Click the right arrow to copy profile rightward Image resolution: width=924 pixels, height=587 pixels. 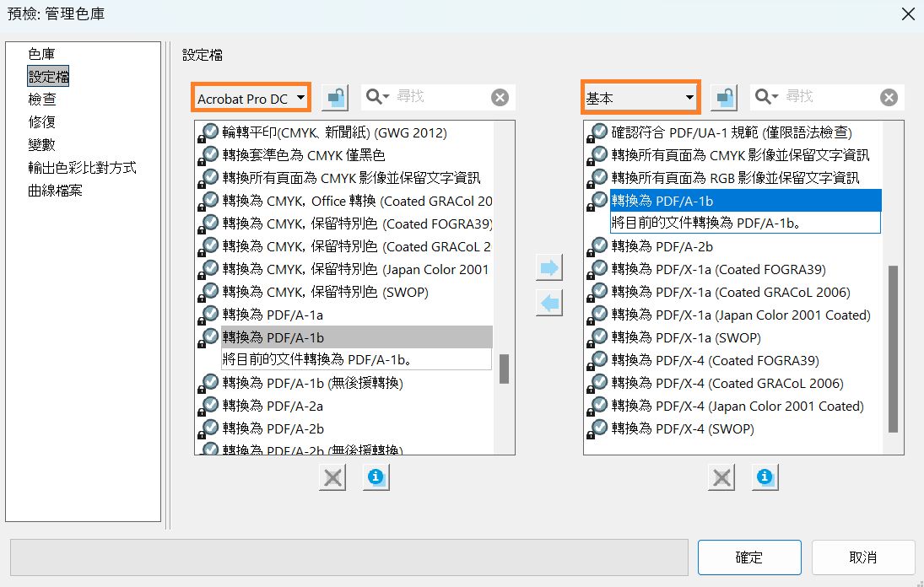point(549,267)
